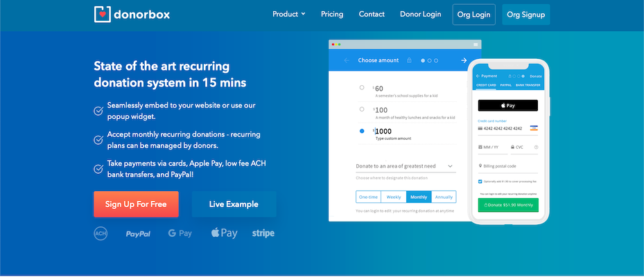
Task: Click the checkmark icon beside Seamlessly embed
Action: tap(98, 111)
